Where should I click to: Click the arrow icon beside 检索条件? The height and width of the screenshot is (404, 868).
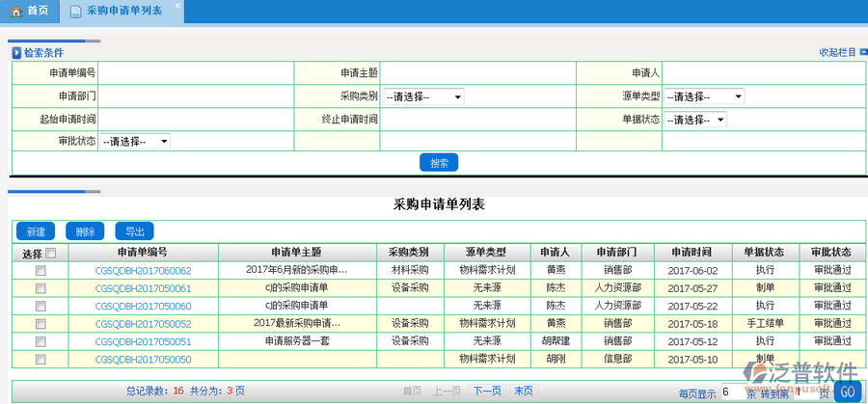tap(16, 53)
